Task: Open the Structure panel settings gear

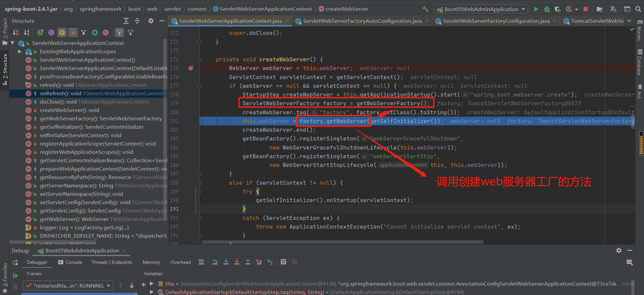Action: point(151,21)
